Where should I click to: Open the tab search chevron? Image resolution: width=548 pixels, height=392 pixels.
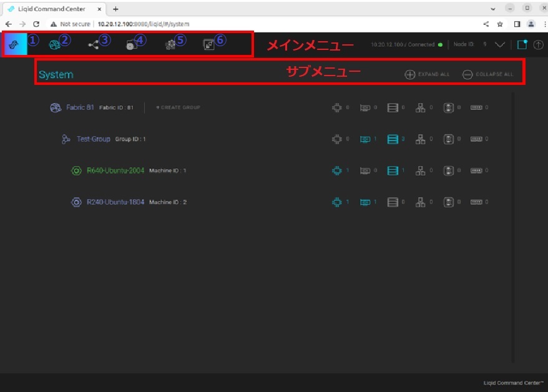pos(493,9)
